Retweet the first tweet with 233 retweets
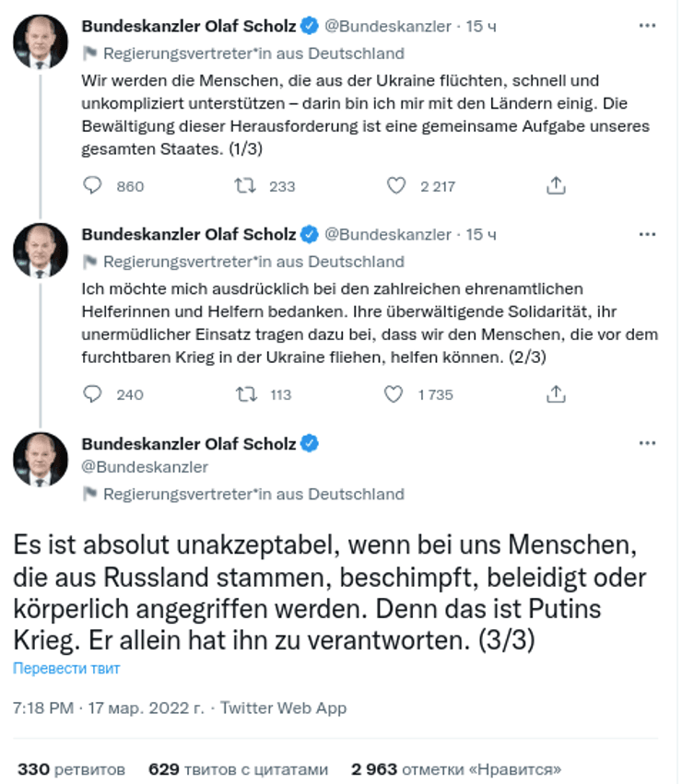 click(x=244, y=186)
